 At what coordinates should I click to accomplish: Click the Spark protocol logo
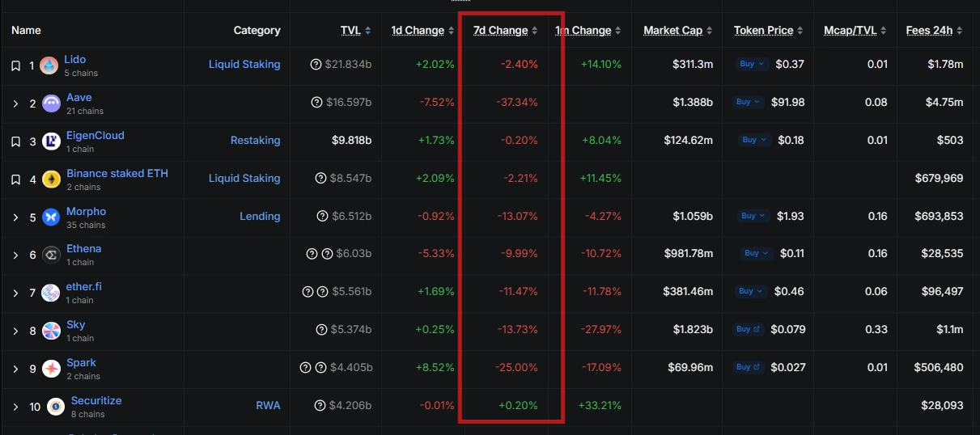[x=51, y=369]
